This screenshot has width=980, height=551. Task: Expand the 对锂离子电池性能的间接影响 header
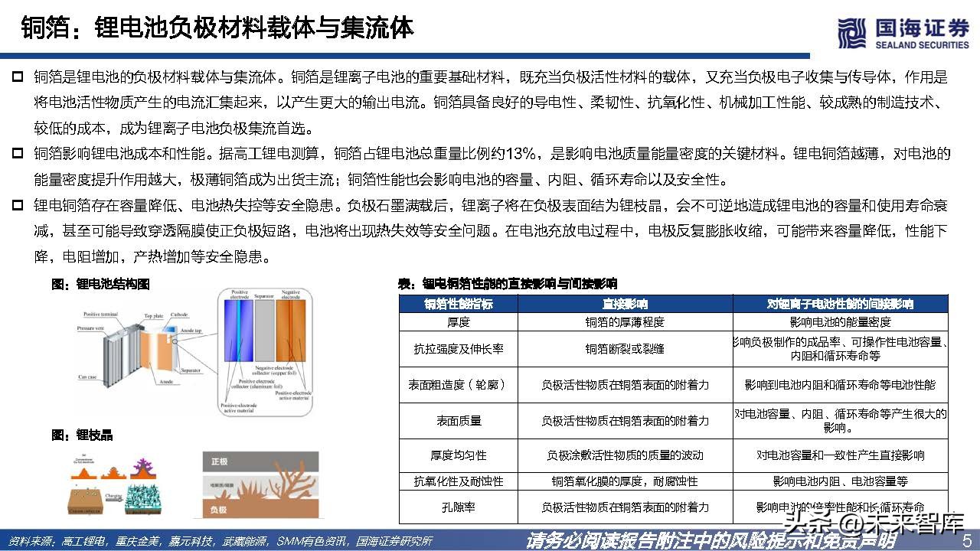[x=840, y=304]
